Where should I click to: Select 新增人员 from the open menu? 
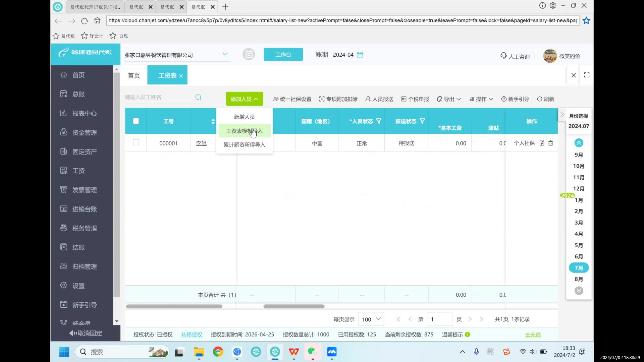(244, 117)
